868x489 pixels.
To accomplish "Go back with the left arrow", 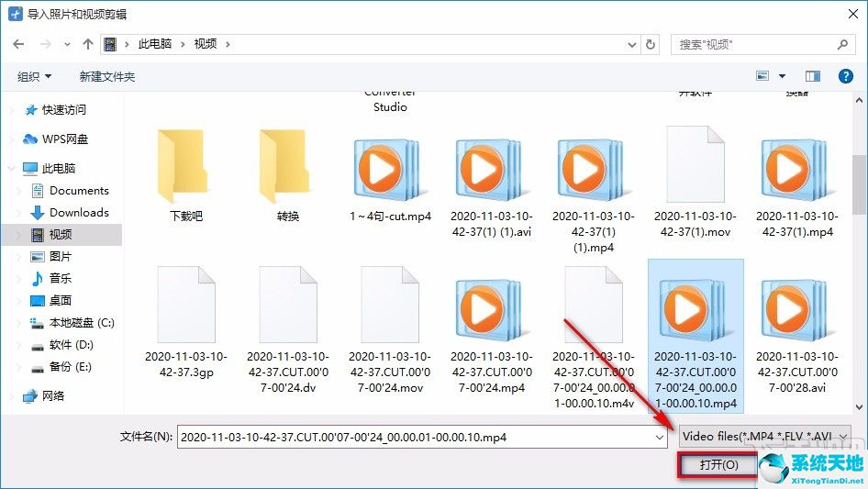I will pyautogui.click(x=18, y=44).
